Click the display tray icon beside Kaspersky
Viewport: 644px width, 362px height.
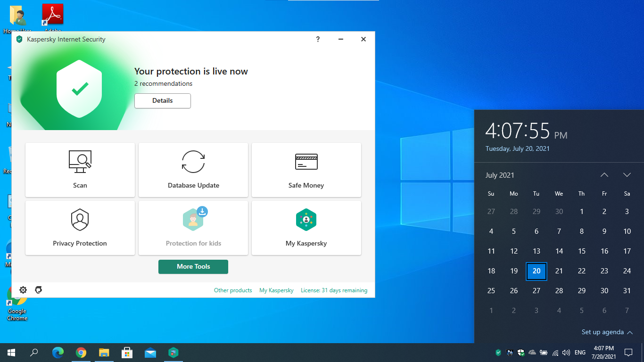coord(510,353)
